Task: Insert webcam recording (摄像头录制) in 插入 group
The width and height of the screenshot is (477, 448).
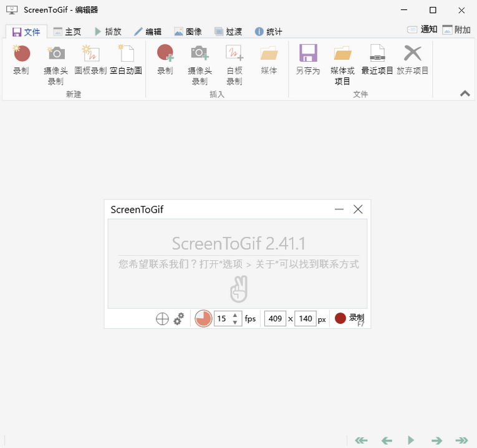Action: [200, 65]
